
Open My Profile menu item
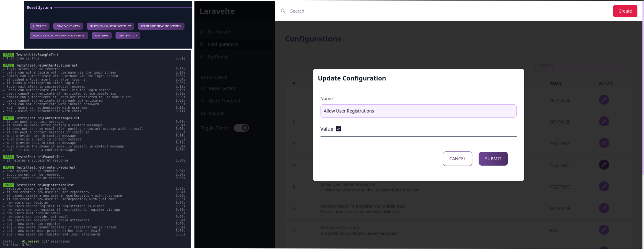218,57
